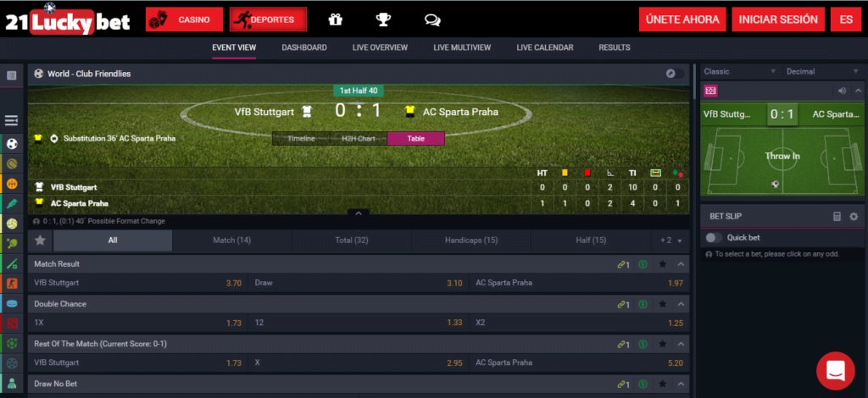
Task: Open the Classic view dropdown
Action: (740, 71)
